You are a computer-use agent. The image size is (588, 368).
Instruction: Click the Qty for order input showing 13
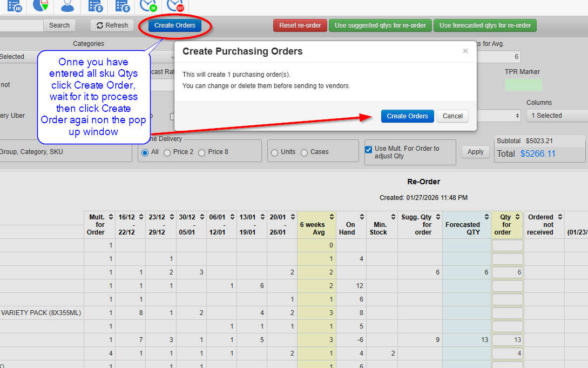click(x=508, y=340)
